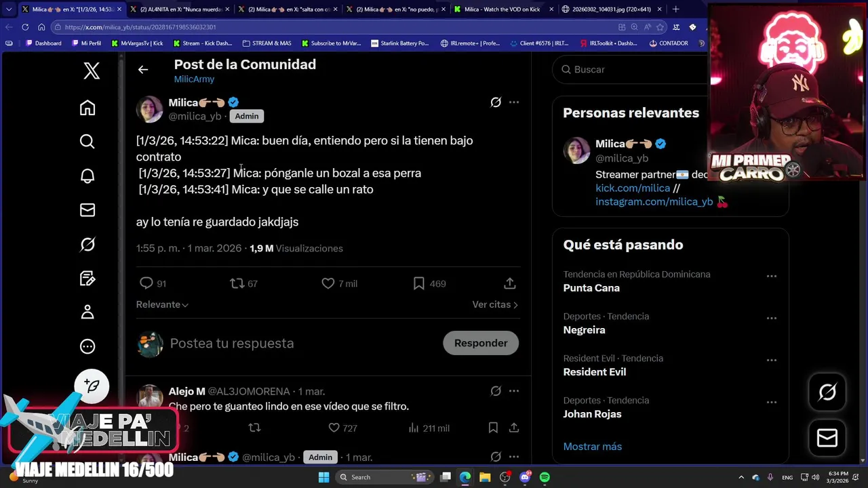Open Resident Evil trend
Viewport: 868px width, 488px height.
[x=595, y=372]
